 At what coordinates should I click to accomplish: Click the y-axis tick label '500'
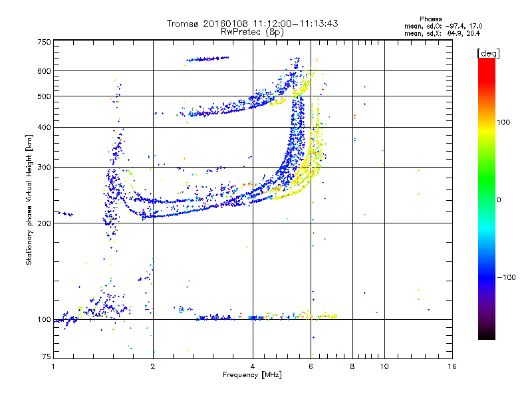click(x=44, y=96)
